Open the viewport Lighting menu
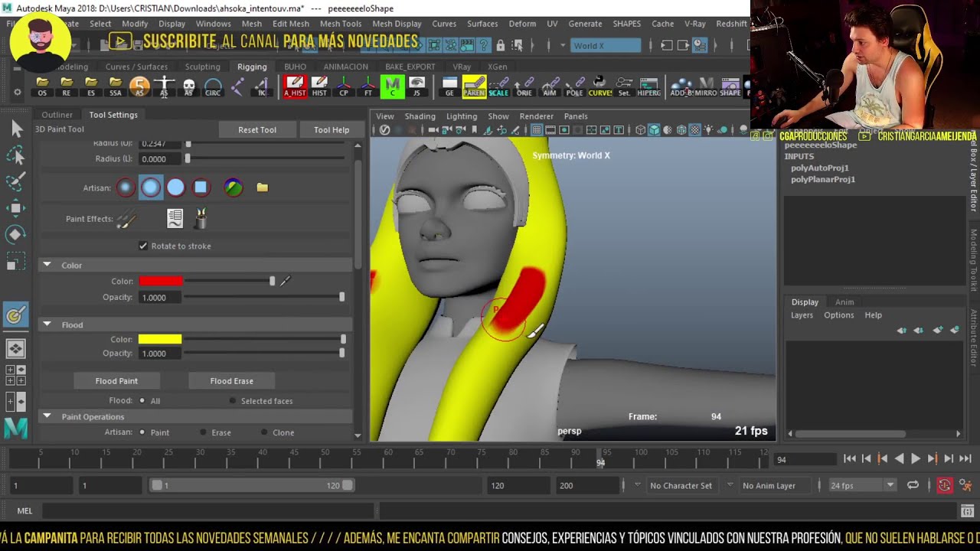This screenshot has height=551, width=980. [x=462, y=116]
